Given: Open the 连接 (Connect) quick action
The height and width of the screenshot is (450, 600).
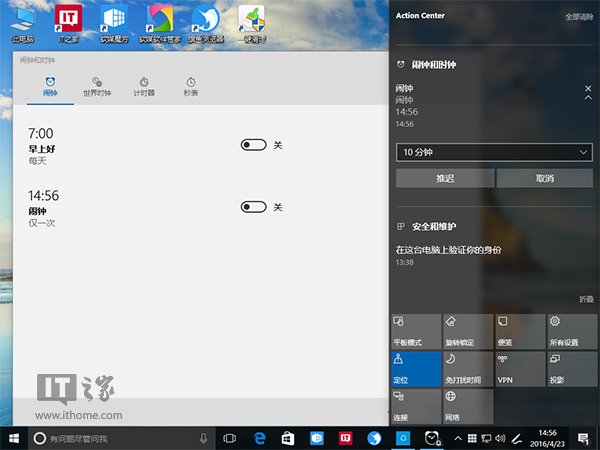Looking at the screenshot, I should coord(415,406).
